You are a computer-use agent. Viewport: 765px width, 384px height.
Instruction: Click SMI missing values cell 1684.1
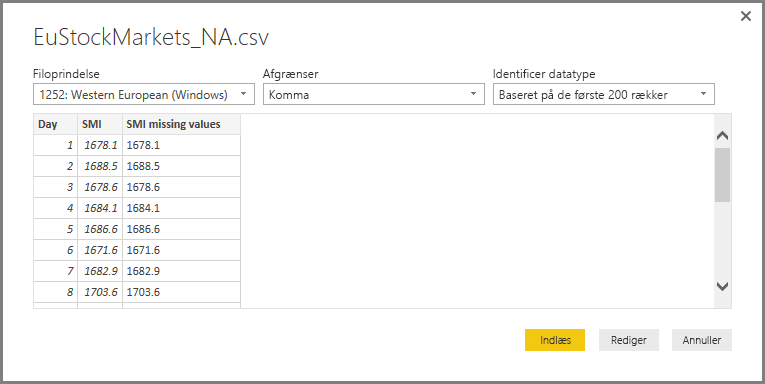pos(181,208)
